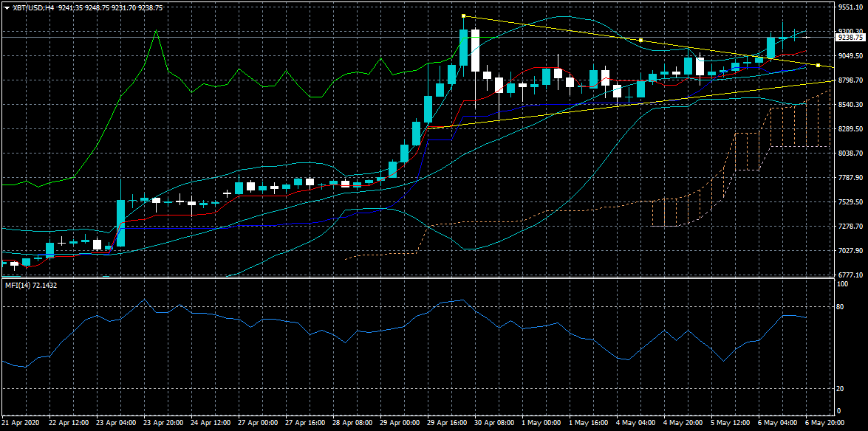This screenshot has width=868, height=431.
Task: Click the 29 Apr 16:00 time label
Action: tap(446, 422)
